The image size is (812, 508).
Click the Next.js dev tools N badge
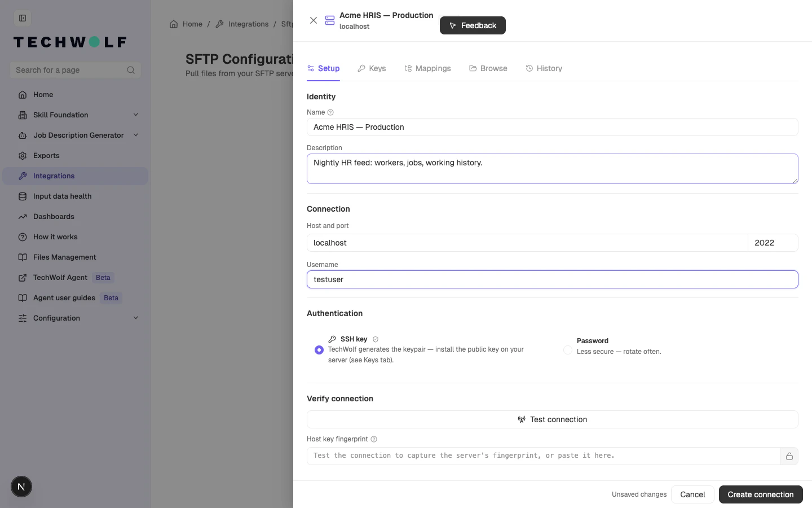pyautogui.click(x=21, y=487)
